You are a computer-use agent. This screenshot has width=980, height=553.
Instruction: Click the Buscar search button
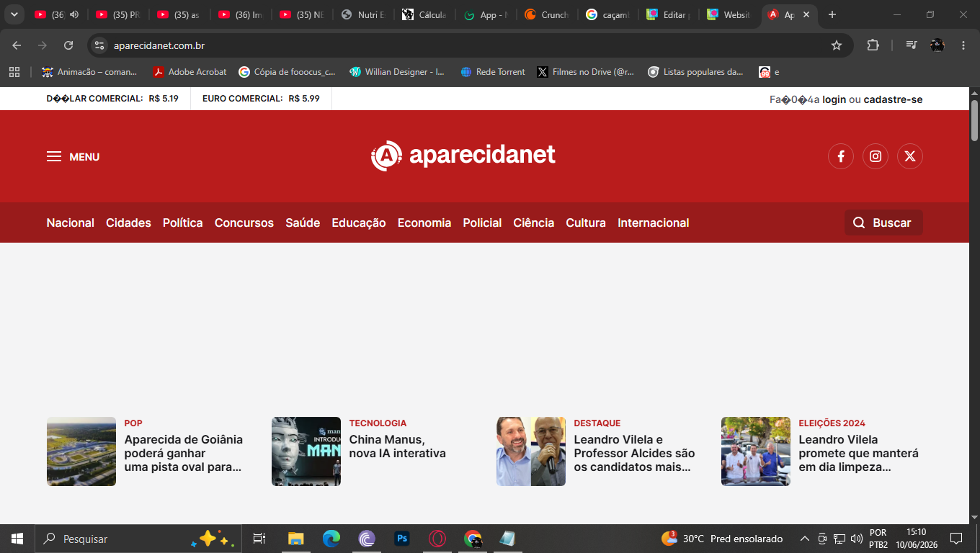coord(883,222)
